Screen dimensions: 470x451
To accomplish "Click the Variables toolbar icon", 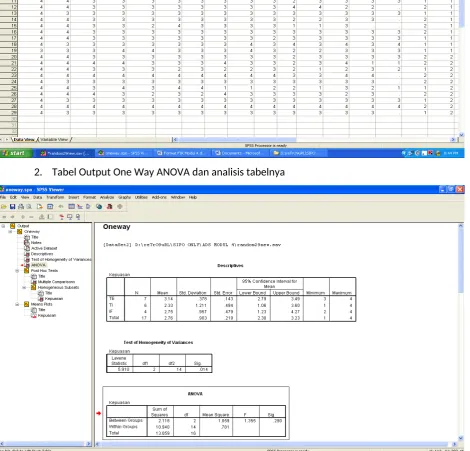I will point(88,207).
